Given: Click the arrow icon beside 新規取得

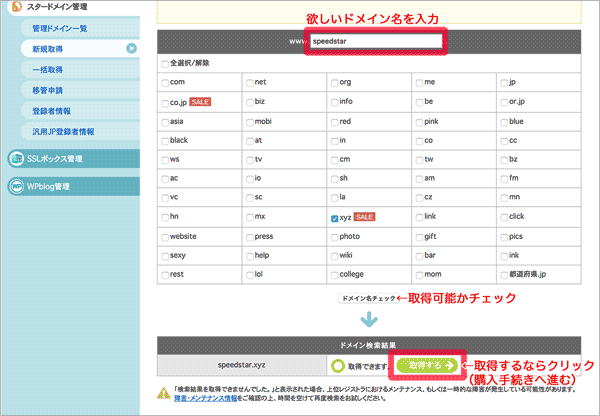Looking at the screenshot, I should pyautogui.click(x=132, y=48).
